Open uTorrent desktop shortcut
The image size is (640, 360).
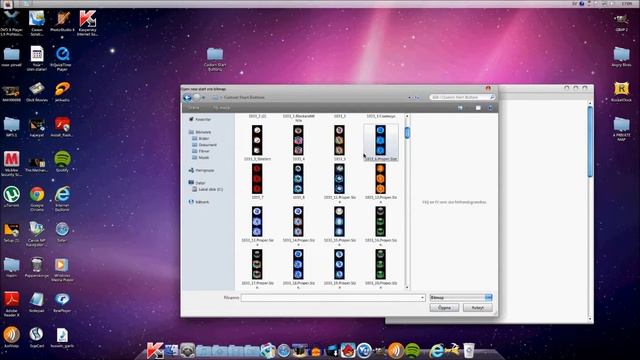point(11,197)
